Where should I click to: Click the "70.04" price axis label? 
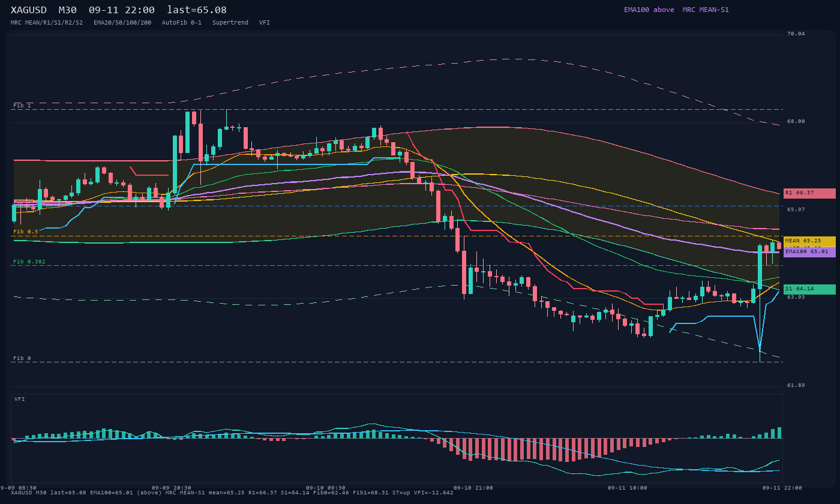tap(796, 34)
